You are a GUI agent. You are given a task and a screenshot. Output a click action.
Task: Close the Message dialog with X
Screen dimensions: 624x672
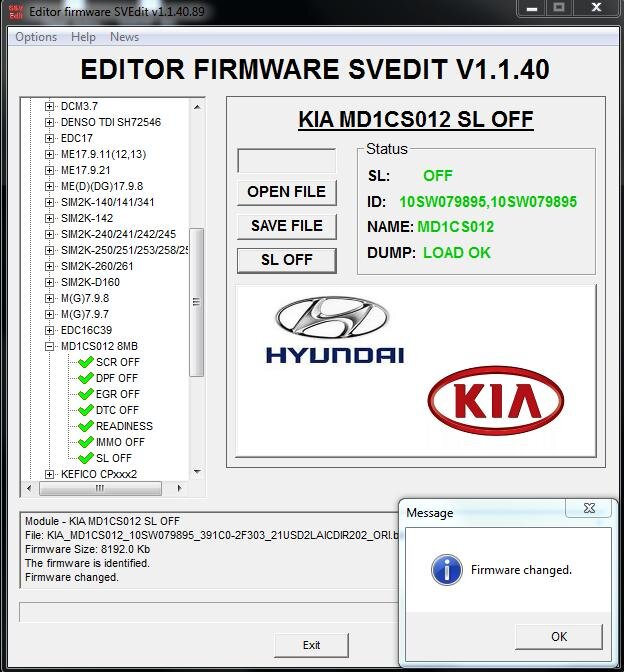[x=589, y=508]
